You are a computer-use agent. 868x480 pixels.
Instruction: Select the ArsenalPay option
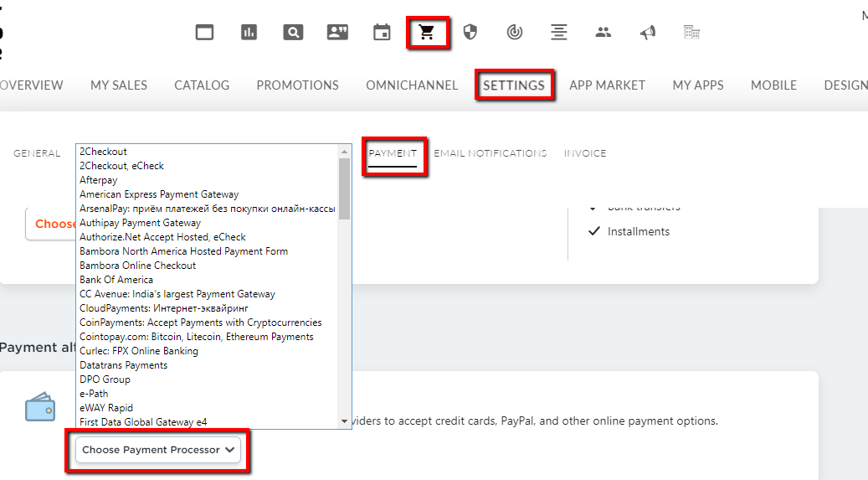207,209
